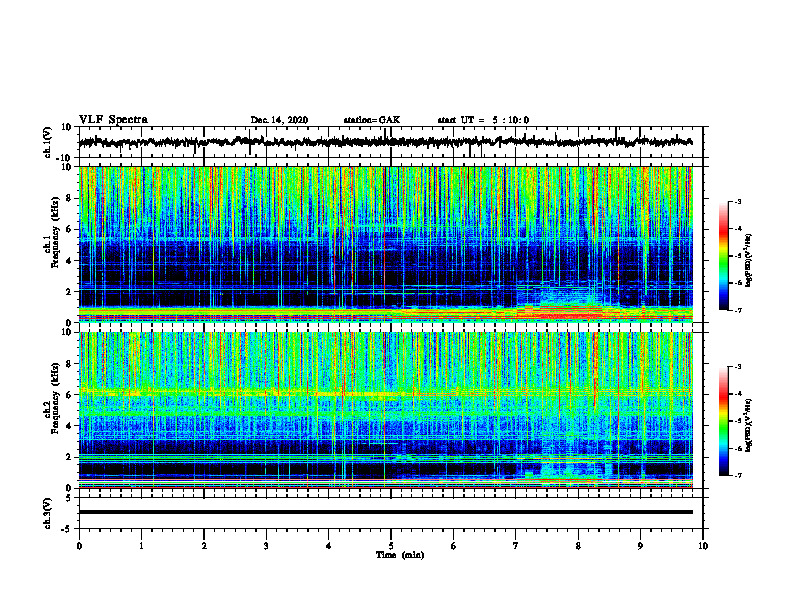Click the ch.1 voltage waveform trace

pyautogui.click(x=385, y=142)
